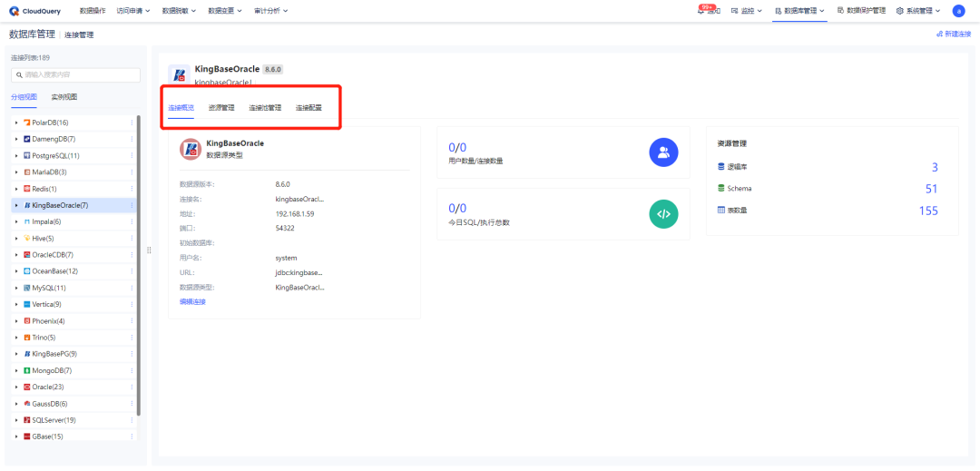Select the MariaDB group icon

click(27, 172)
